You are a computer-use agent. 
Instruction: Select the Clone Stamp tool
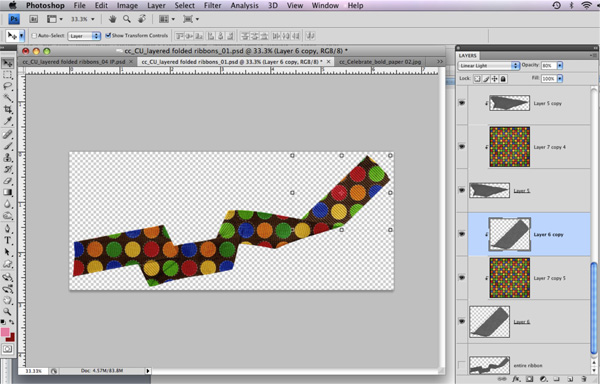pos(8,157)
